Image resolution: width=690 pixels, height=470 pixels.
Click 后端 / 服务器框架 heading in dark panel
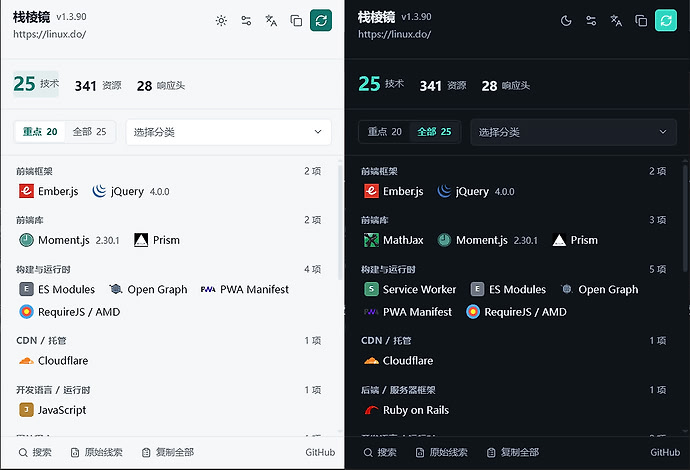398,390
